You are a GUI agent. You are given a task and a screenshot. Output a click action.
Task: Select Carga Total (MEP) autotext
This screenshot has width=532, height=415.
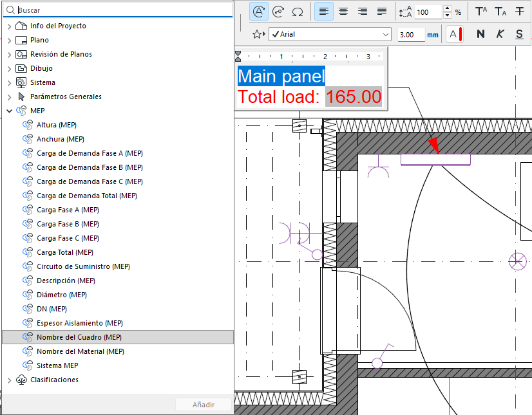click(118, 252)
